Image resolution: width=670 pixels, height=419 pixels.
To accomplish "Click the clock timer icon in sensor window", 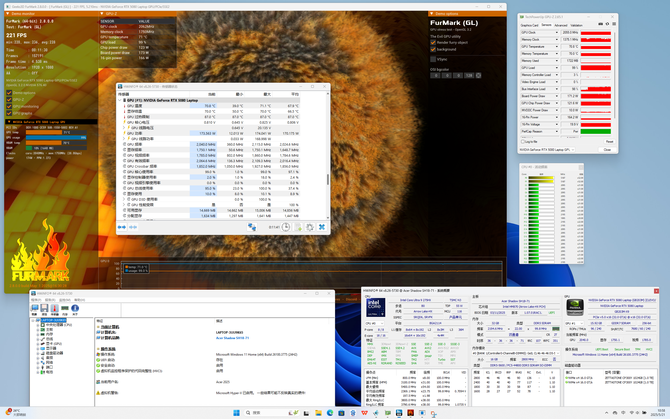I will tap(286, 227).
